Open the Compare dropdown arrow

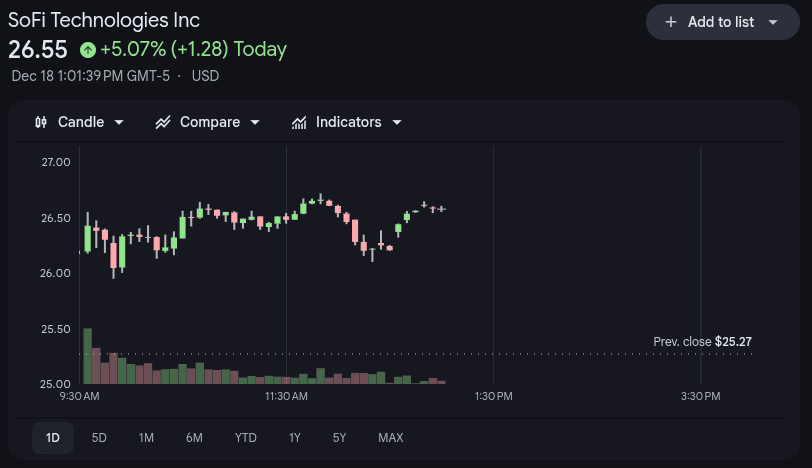(x=255, y=122)
